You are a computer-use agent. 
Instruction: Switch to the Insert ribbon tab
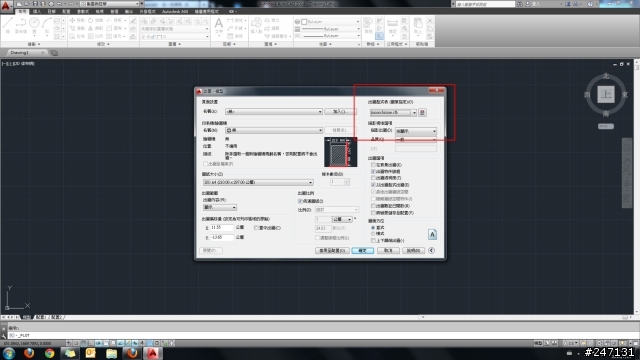pos(37,11)
